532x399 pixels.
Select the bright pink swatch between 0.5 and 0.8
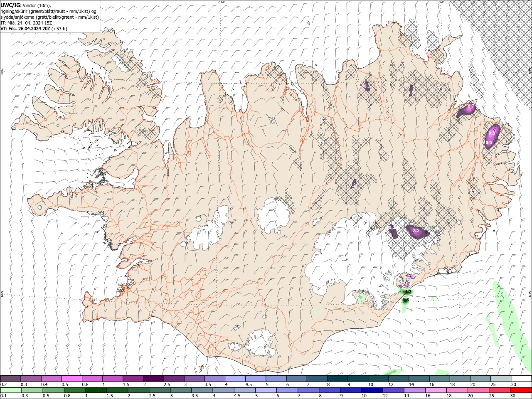(71, 378)
